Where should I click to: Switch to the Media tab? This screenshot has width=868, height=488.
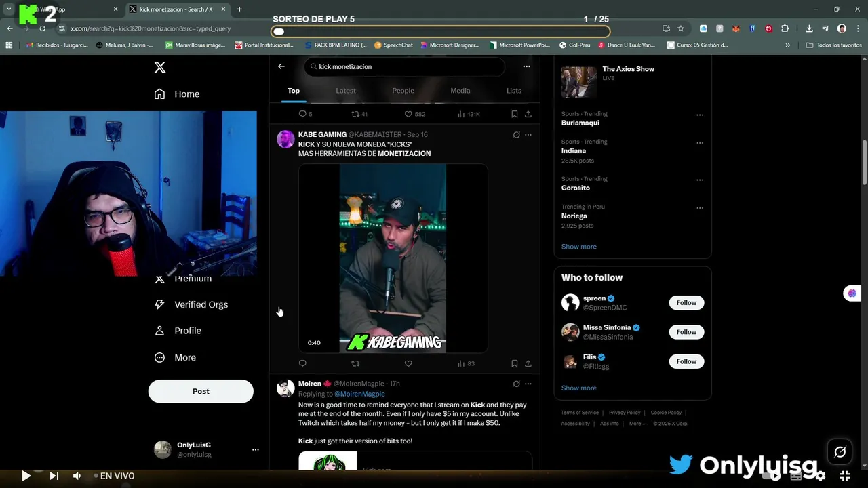point(460,91)
